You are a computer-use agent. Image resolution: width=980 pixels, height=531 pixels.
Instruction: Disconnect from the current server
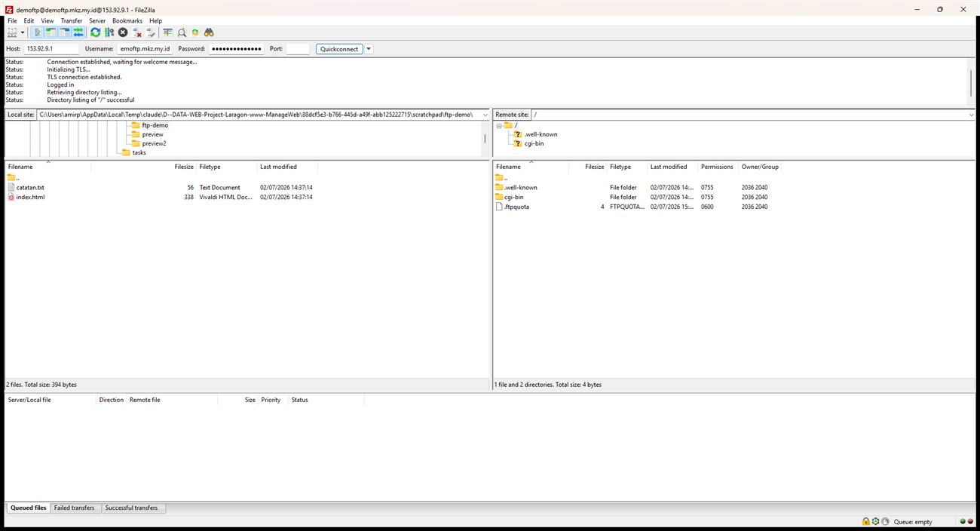pos(137,32)
